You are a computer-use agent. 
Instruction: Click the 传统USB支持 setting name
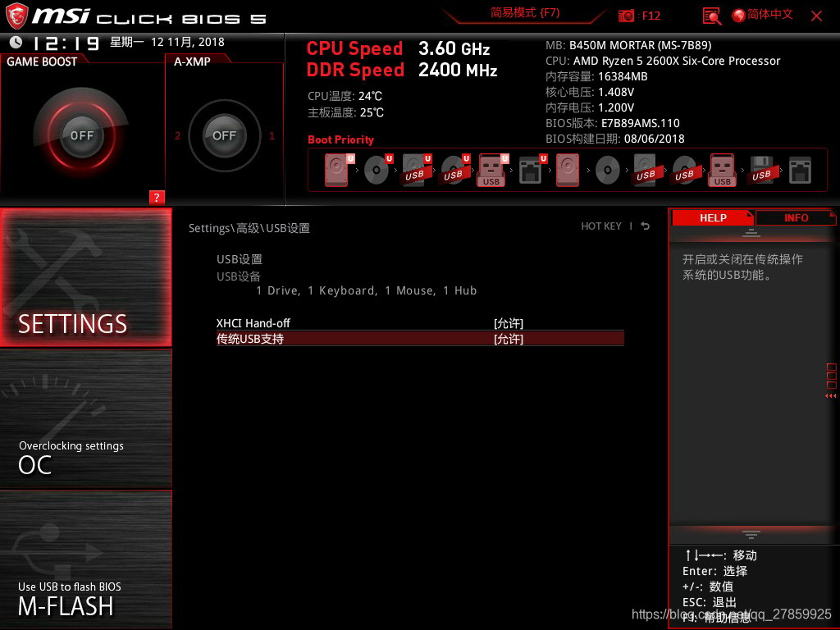pyautogui.click(x=249, y=339)
